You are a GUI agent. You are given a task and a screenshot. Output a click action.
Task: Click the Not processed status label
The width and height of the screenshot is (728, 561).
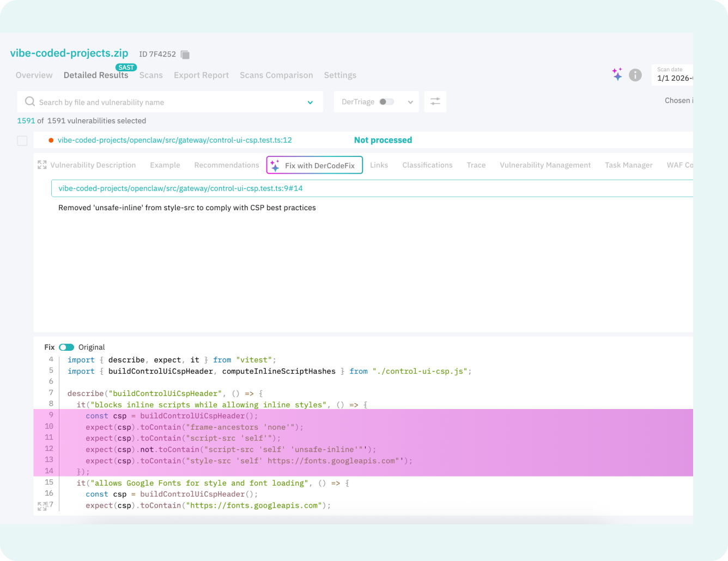tap(383, 140)
